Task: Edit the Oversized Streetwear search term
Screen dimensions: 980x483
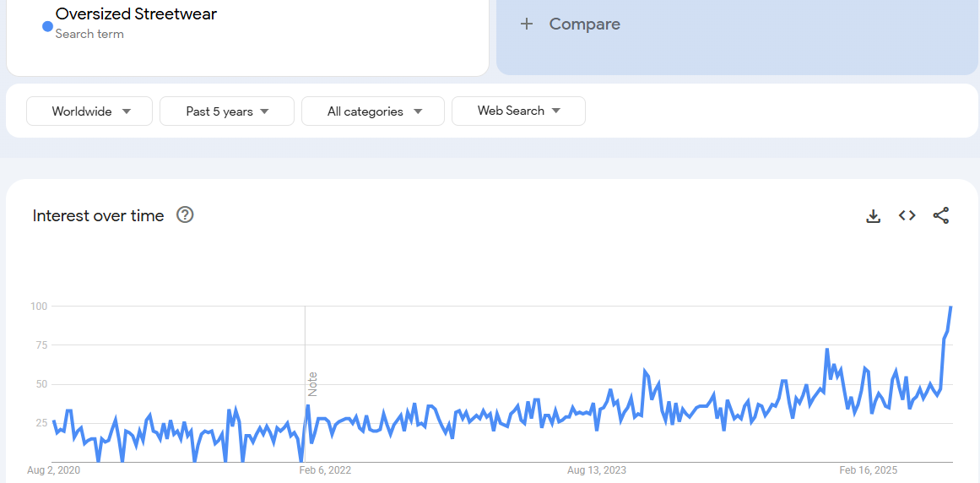Action: tap(136, 14)
